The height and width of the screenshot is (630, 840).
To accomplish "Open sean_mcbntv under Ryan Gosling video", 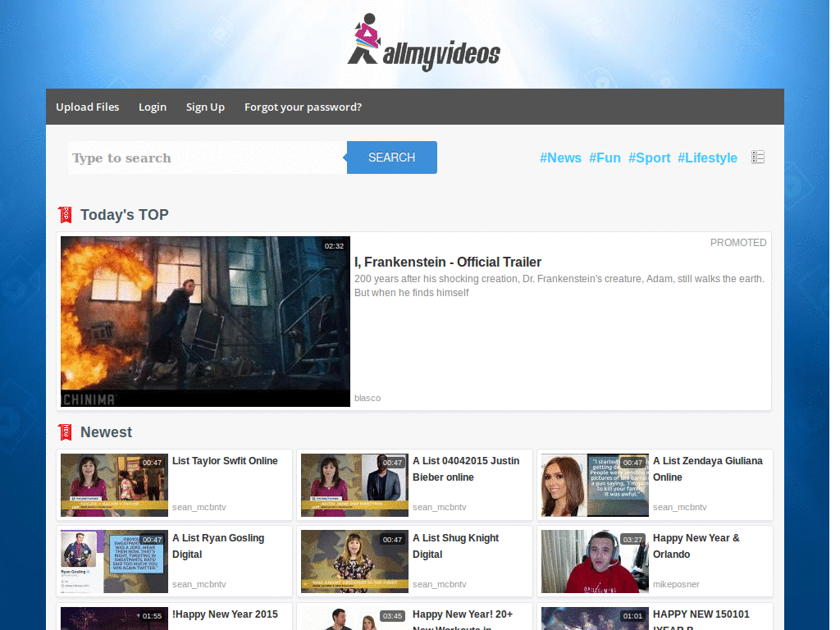I will tap(199, 584).
